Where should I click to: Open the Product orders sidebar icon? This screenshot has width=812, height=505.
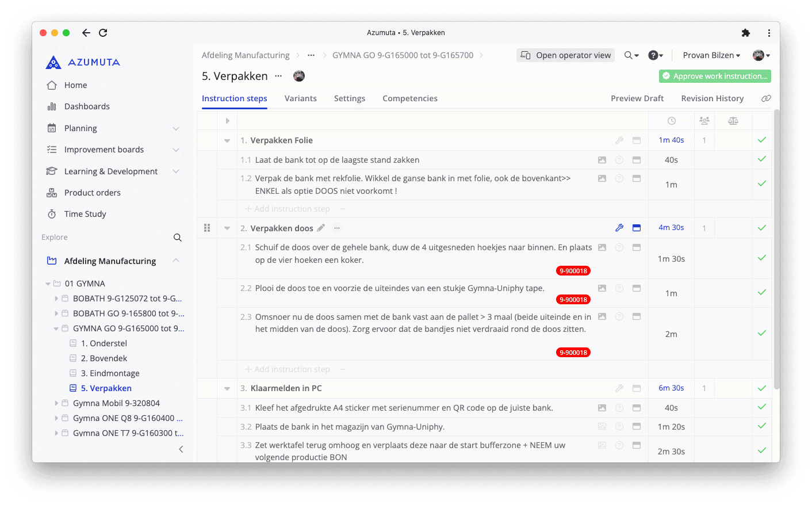tap(52, 192)
